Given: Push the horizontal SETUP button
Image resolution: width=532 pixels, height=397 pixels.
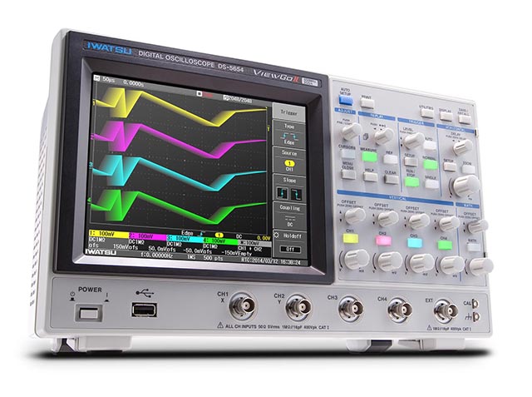Looking at the screenshot, I should click(450, 166).
